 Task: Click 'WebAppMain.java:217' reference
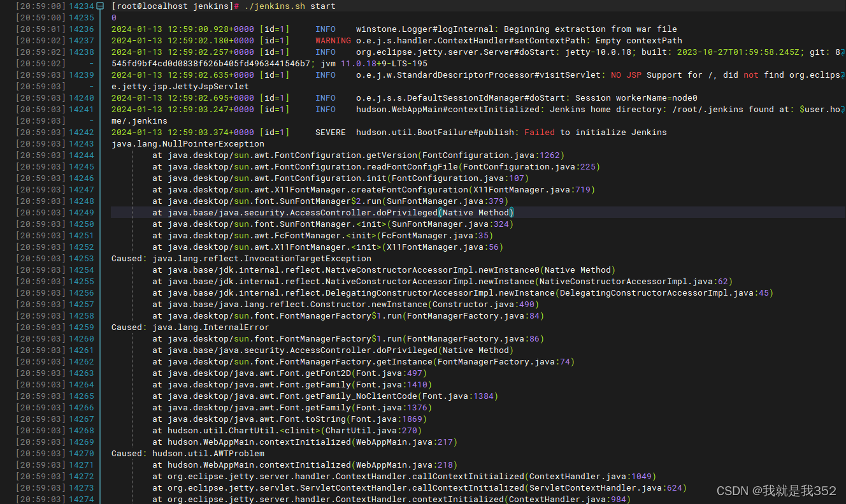click(405, 442)
